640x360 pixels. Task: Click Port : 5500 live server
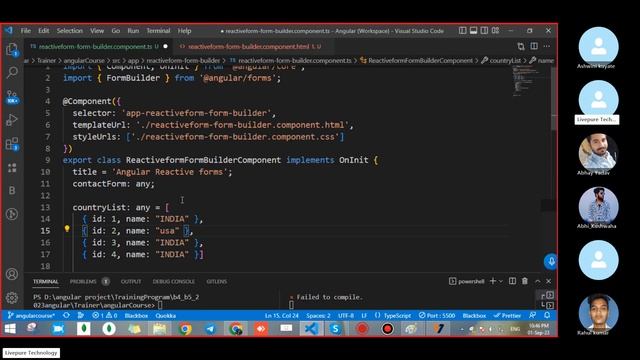(437, 316)
